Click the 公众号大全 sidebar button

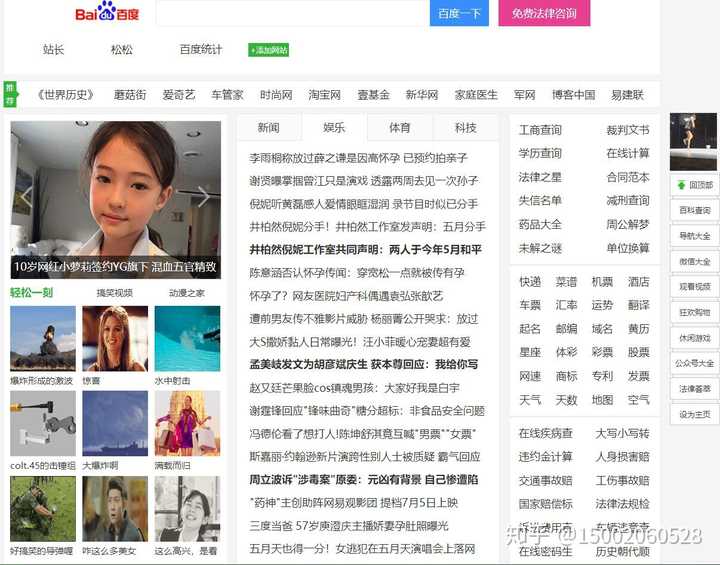click(694, 363)
